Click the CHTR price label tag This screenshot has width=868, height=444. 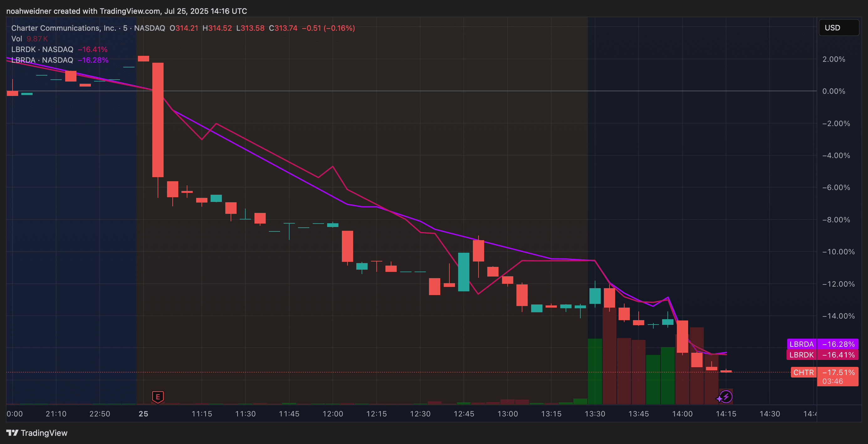(x=803, y=373)
